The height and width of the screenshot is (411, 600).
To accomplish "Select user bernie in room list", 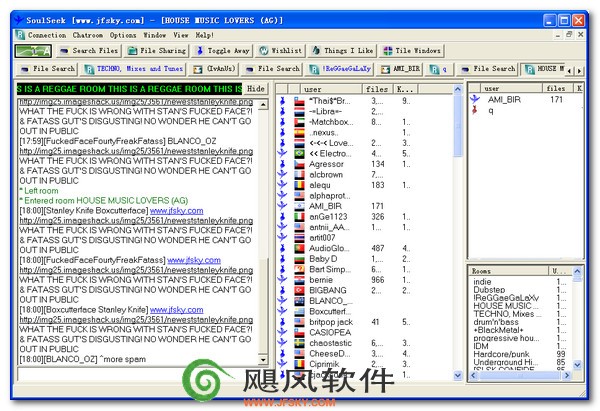I will [x=321, y=280].
